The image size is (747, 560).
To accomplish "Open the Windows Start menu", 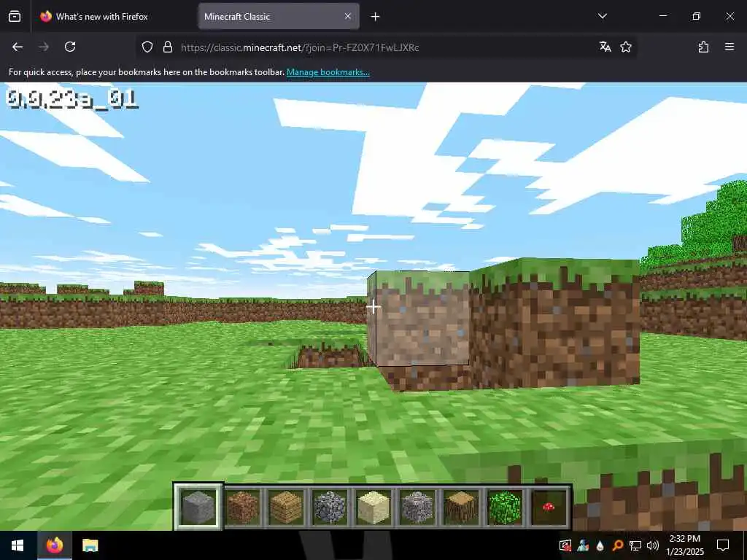I will (x=18, y=545).
